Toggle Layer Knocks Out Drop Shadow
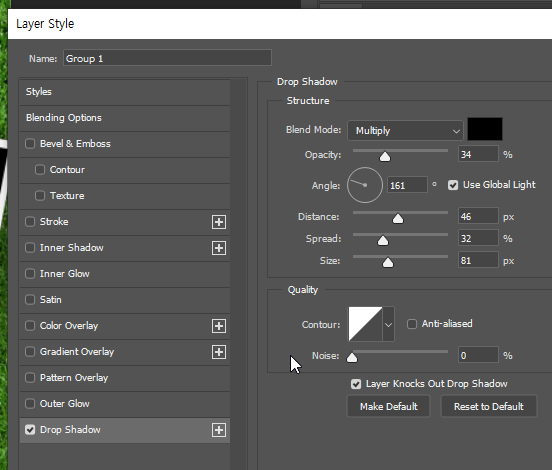 pyautogui.click(x=356, y=384)
